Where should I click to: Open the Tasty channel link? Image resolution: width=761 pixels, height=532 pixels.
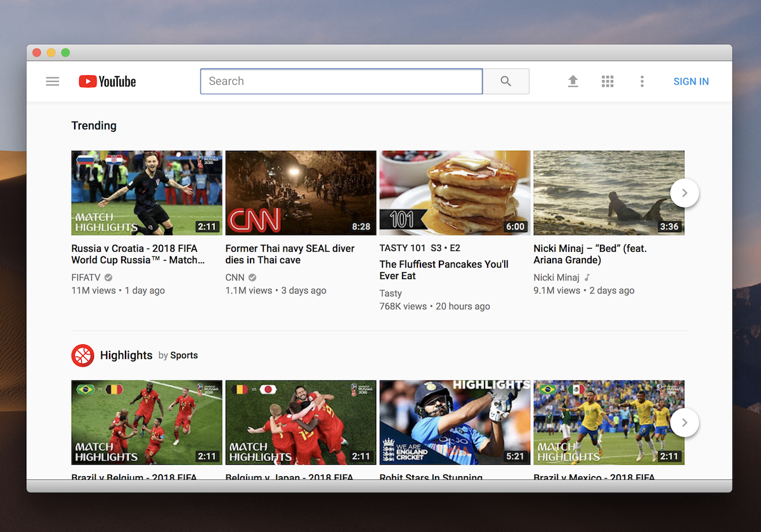(391, 294)
